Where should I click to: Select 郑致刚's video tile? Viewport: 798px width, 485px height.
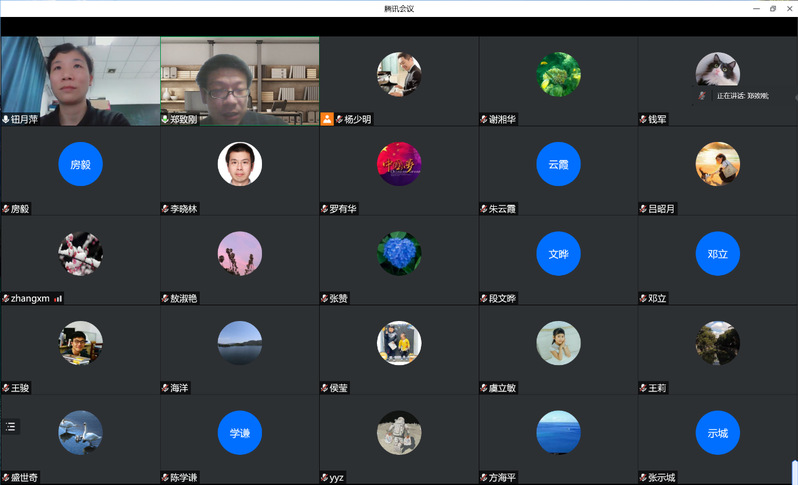coord(239,80)
